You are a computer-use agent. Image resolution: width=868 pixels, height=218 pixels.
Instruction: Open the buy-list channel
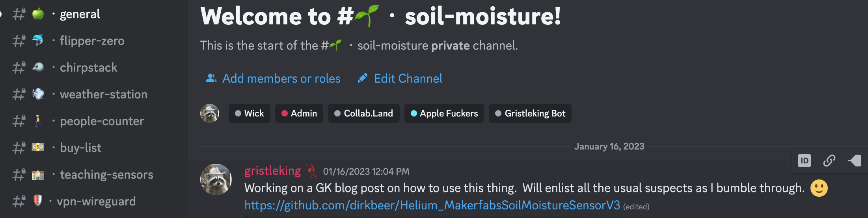(x=80, y=148)
